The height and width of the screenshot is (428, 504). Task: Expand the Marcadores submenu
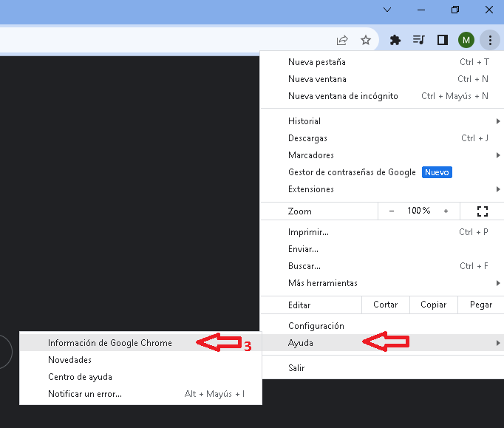(382, 155)
